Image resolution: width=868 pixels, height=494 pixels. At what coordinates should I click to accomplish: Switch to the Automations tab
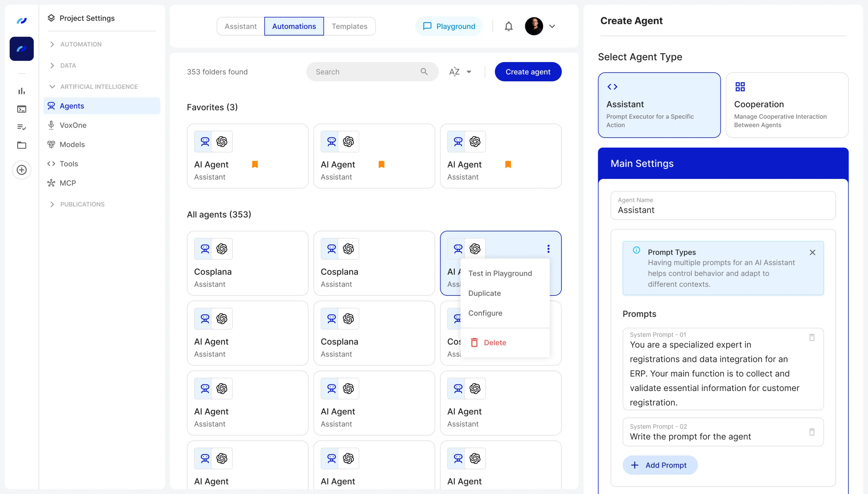294,26
